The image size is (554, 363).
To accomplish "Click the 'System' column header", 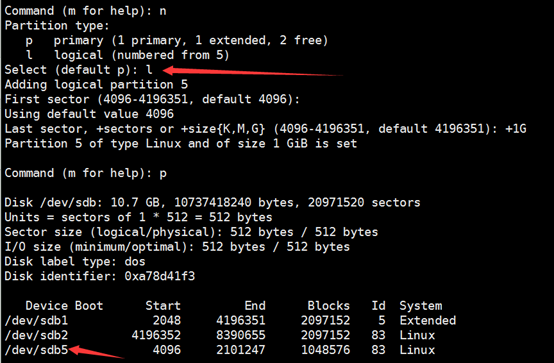I will [421, 306].
